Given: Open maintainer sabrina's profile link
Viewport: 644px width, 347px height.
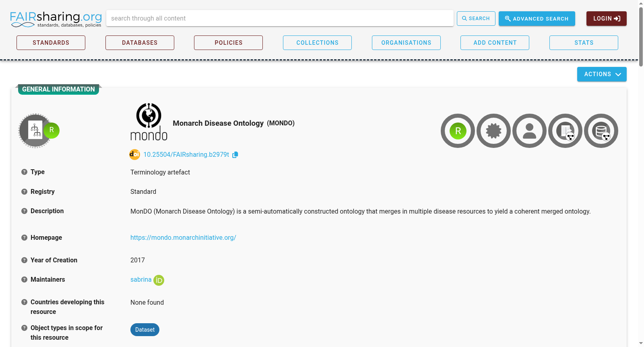Looking at the screenshot, I should point(141,280).
